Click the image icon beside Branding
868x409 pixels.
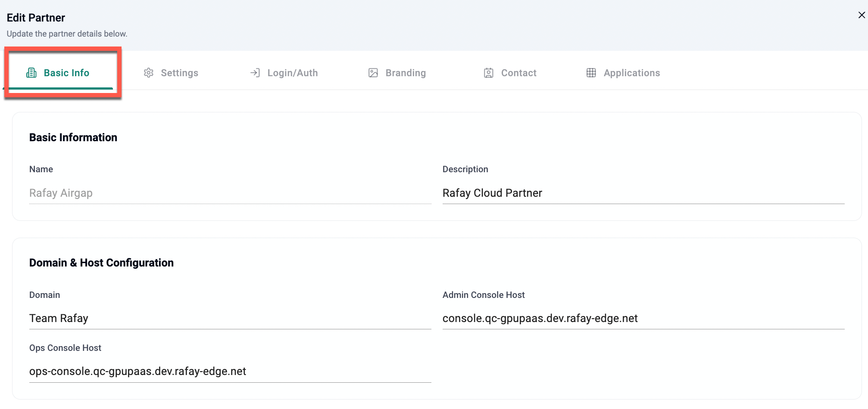pos(373,73)
